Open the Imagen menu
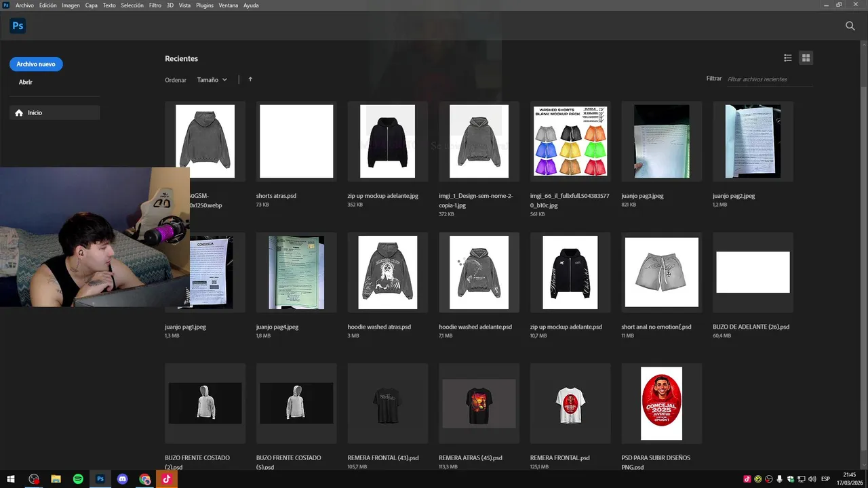This screenshot has height=488, width=868. [x=71, y=5]
